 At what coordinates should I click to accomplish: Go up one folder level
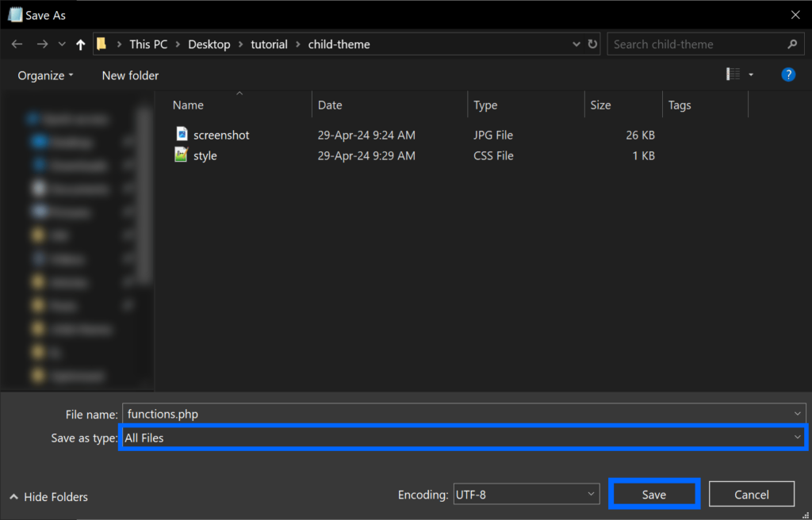pyautogui.click(x=80, y=44)
